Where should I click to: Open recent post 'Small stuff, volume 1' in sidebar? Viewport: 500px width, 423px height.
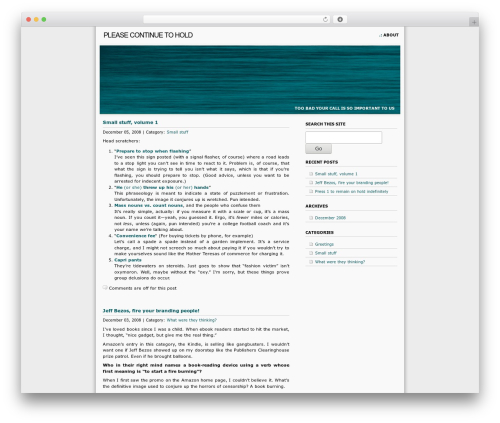(x=336, y=174)
